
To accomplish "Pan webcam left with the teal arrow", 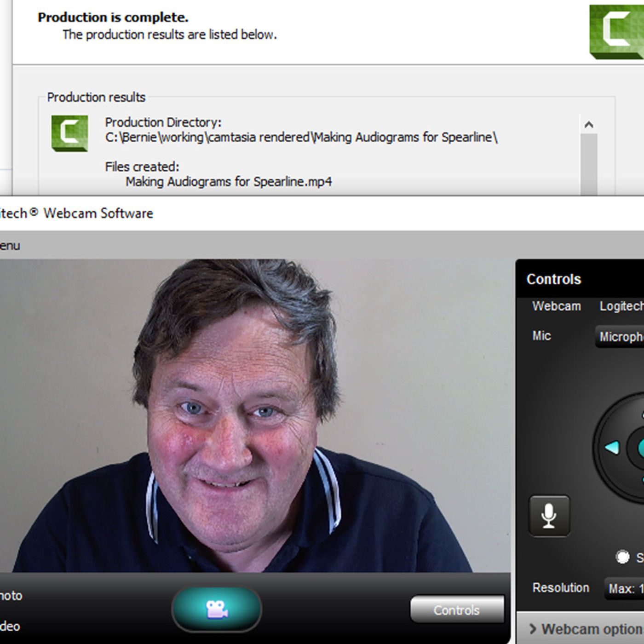I will (x=612, y=448).
